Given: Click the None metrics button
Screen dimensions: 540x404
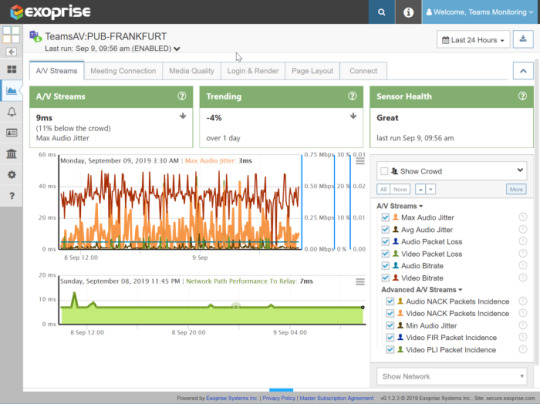Looking at the screenshot, I should point(400,189).
